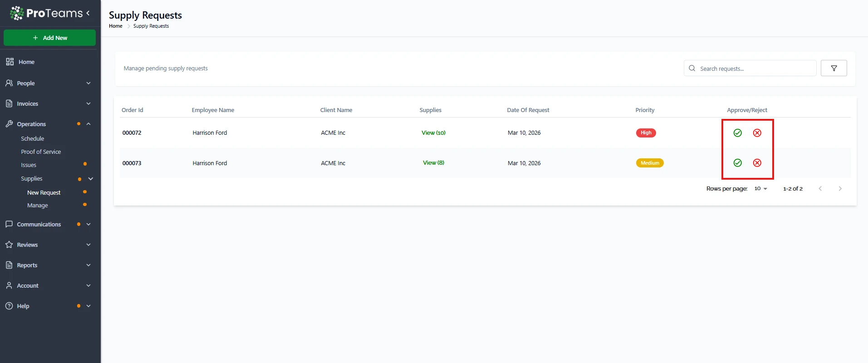Viewport: 868px width, 363px height.
Task: Open Proof of Service in sidebar
Action: tap(41, 152)
